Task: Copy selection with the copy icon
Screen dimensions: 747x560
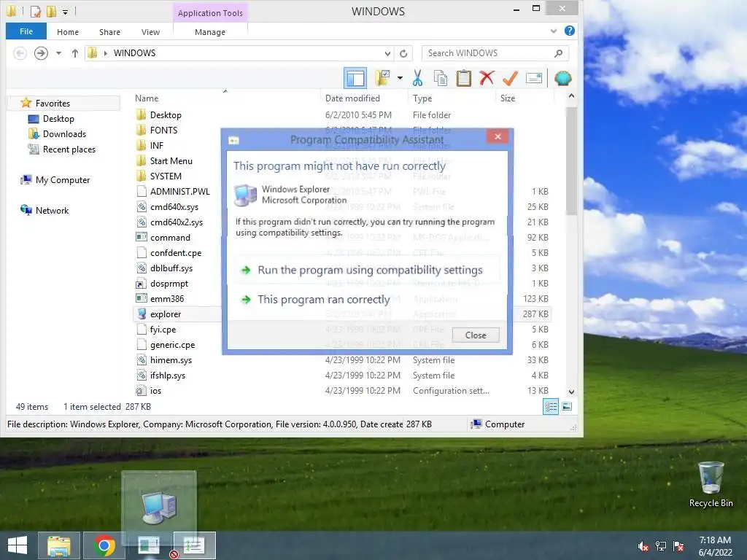Action: tap(441, 78)
